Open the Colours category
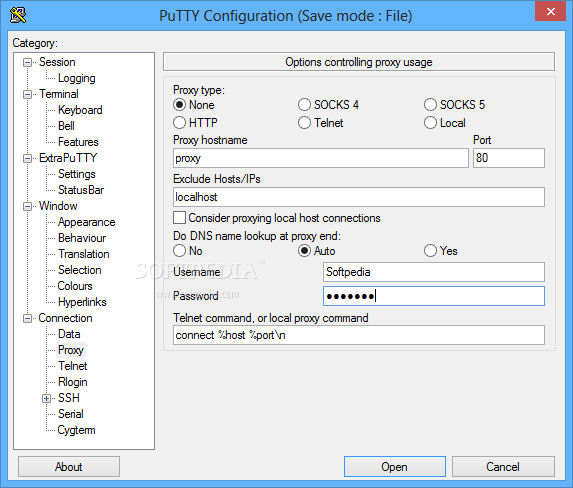This screenshot has width=573, height=488. pos(75,286)
